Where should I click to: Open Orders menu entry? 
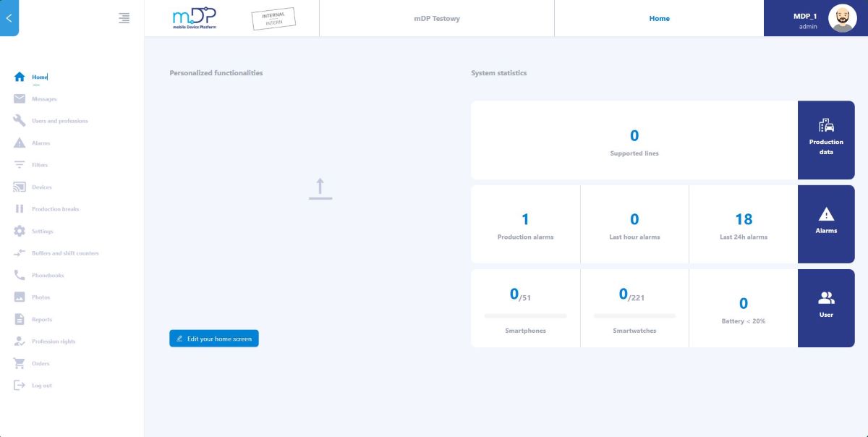tap(41, 363)
